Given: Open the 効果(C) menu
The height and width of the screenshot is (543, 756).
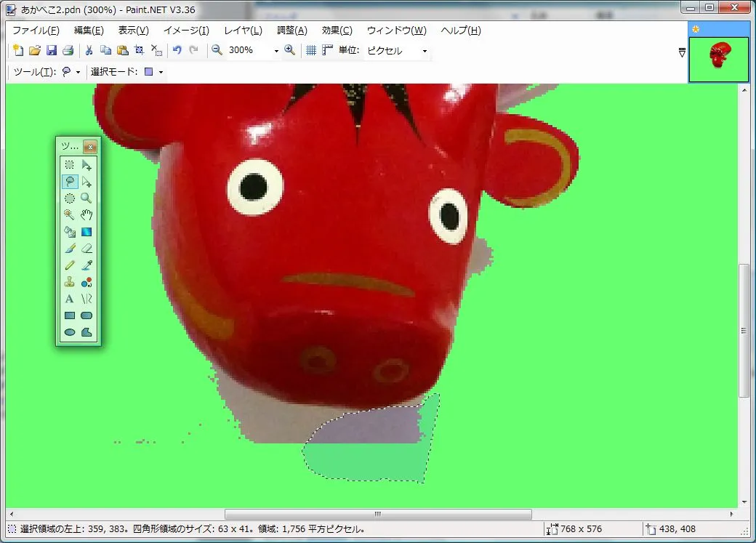Looking at the screenshot, I should (337, 31).
